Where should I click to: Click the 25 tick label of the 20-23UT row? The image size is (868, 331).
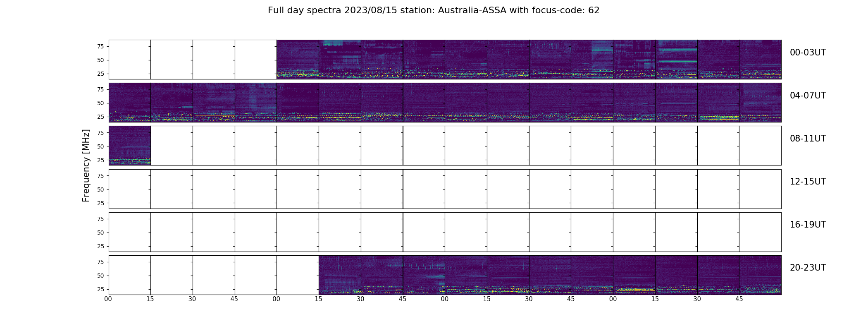coord(100,289)
